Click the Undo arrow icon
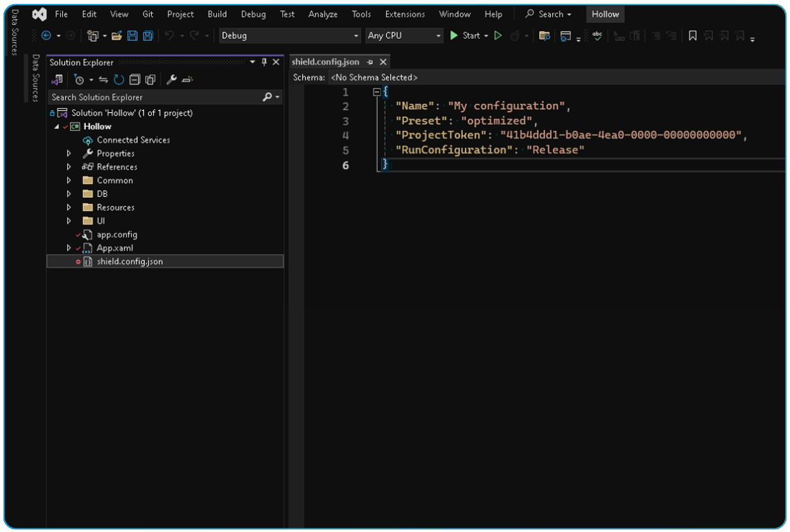The height and width of the screenshot is (532, 790). pos(168,35)
